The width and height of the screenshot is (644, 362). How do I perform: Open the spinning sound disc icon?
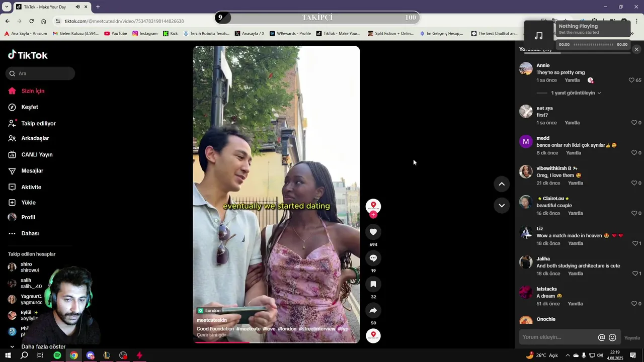373,335
